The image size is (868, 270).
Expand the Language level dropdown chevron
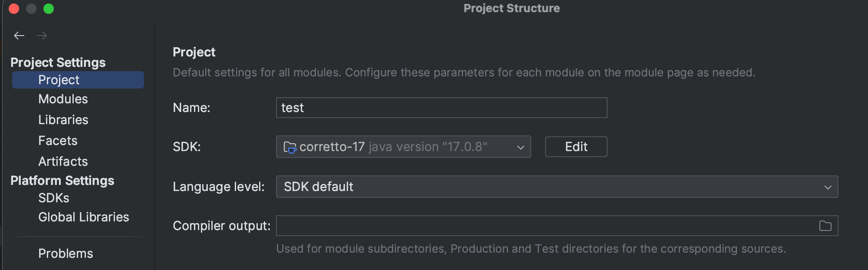tap(828, 187)
